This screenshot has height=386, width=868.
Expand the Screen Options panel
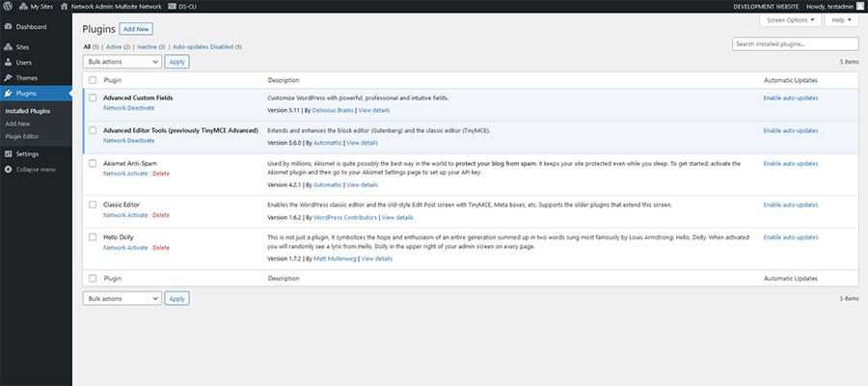788,19
